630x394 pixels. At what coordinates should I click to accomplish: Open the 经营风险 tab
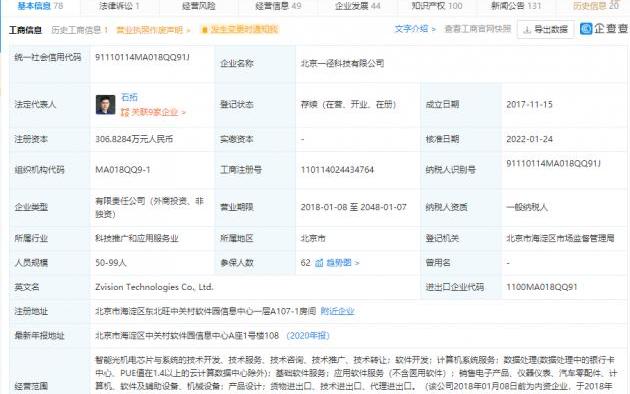(x=198, y=6)
